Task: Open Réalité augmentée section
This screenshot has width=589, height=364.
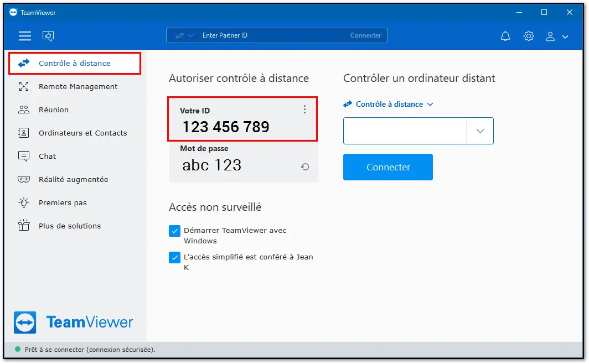Action: [x=73, y=180]
